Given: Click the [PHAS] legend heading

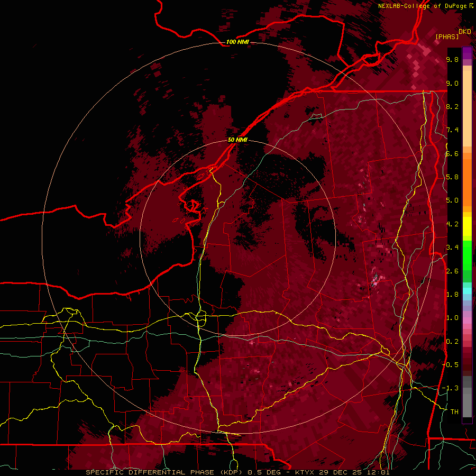Looking at the screenshot, I should 447,36.
